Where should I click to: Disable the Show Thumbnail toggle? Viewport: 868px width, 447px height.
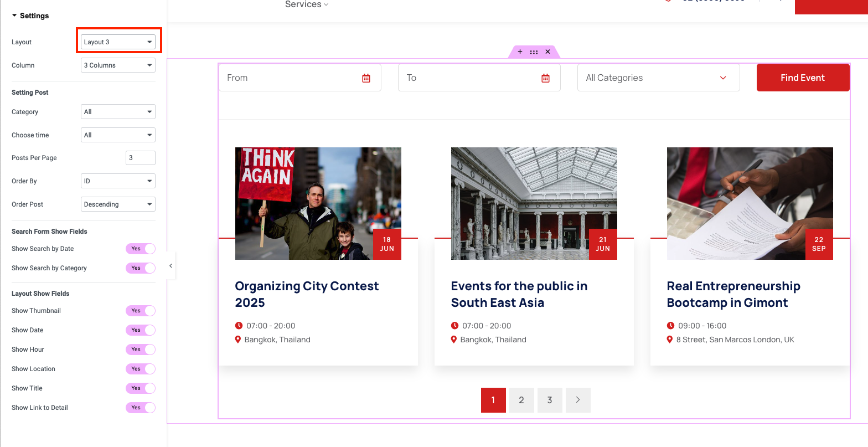[140, 311]
